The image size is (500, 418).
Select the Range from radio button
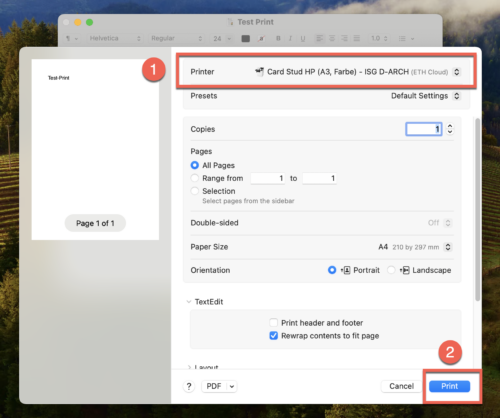(195, 178)
